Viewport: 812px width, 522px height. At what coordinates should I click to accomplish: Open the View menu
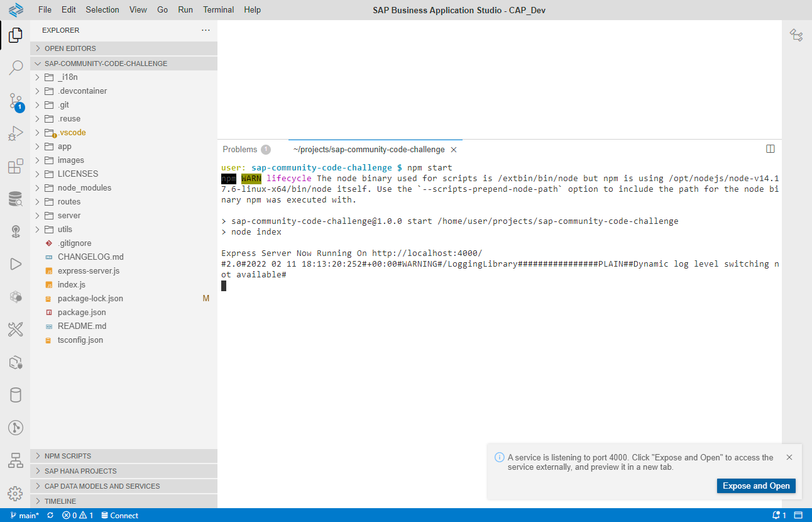(x=138, y=9)
